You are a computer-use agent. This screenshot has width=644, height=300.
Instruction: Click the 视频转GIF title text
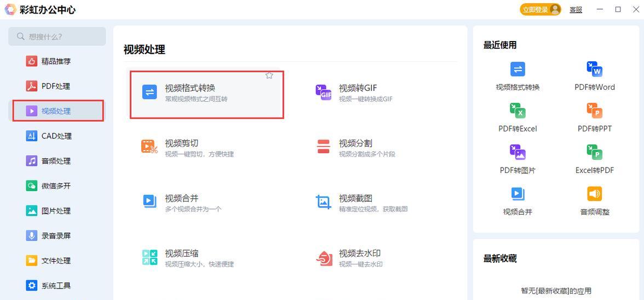[358, 88]
